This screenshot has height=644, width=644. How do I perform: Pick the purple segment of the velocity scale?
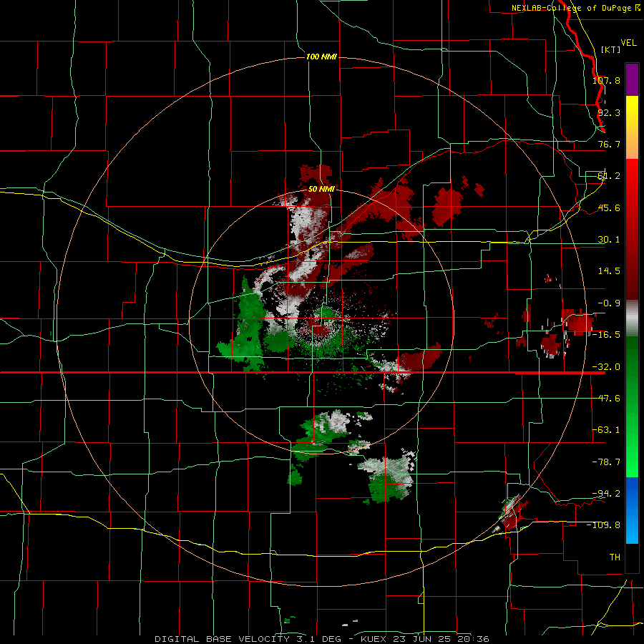[632, 79]
